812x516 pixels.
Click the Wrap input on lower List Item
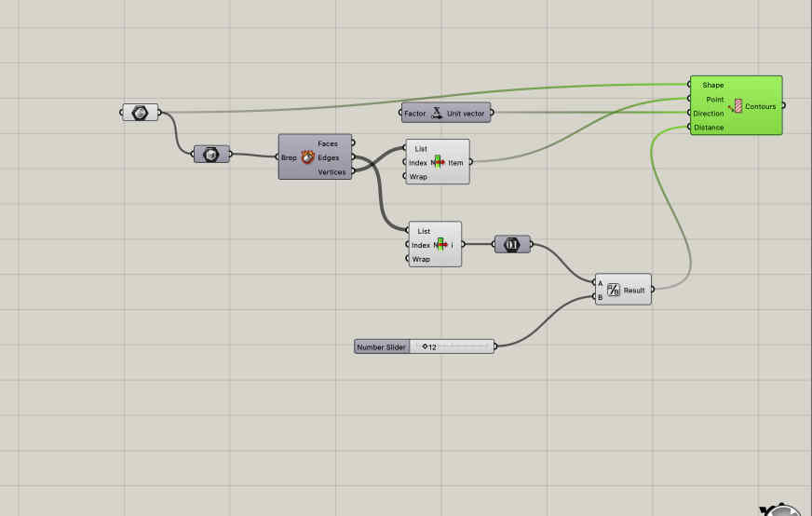(421, 259)
